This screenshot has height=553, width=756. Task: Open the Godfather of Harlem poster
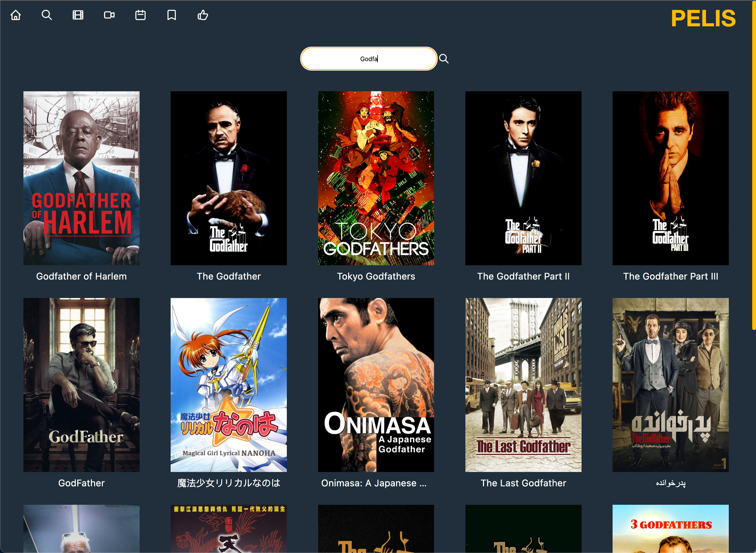pyautogui.click(x=81, y=178)
